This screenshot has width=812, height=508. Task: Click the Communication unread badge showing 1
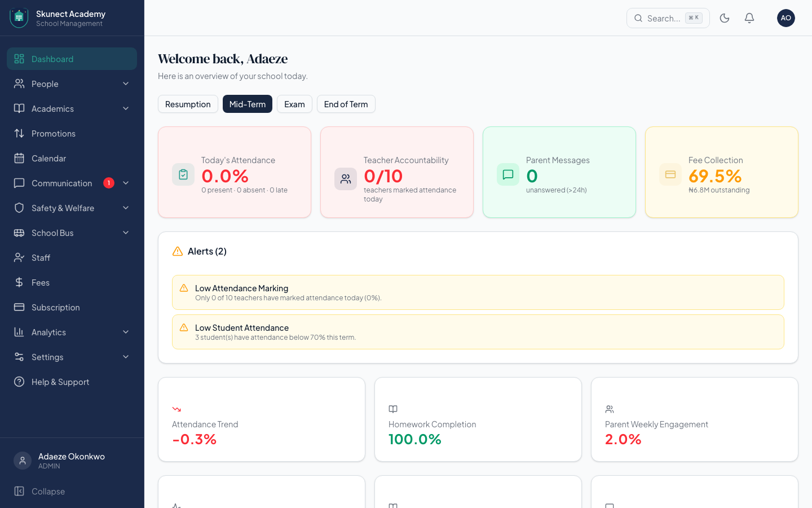pos(109,183)
